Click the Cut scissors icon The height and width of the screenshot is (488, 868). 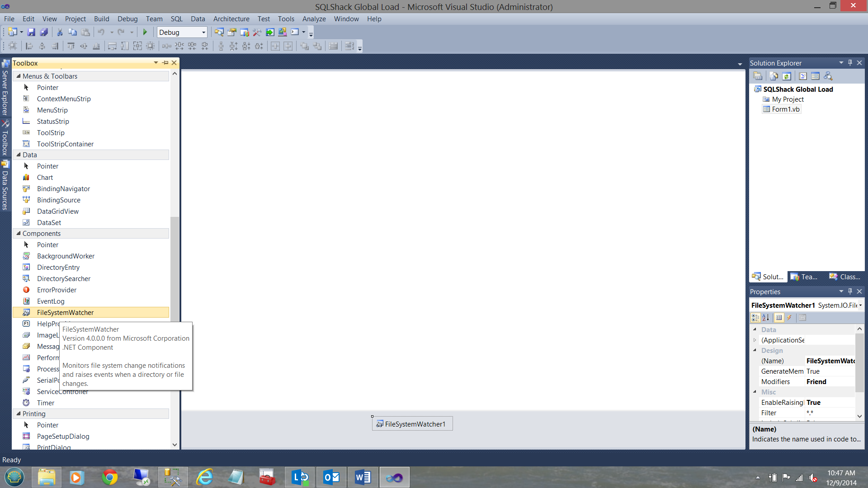tap(59, 32)
